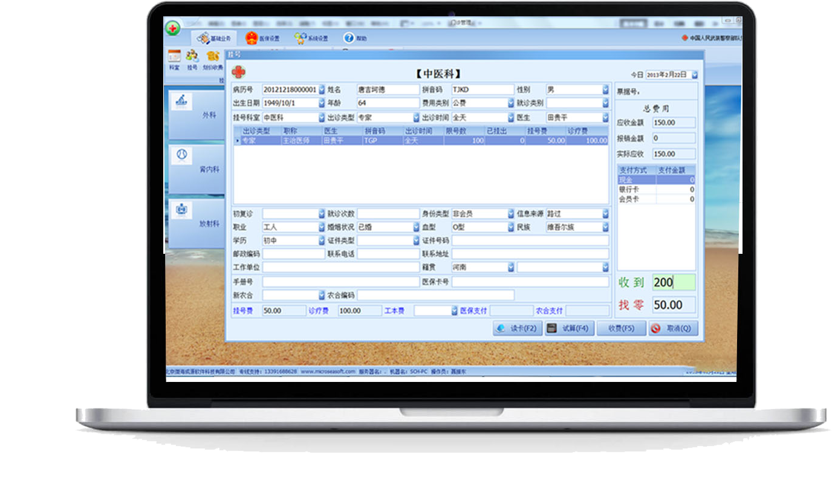Open the 科室 department toolbar icon

click(x=174, y=59)
